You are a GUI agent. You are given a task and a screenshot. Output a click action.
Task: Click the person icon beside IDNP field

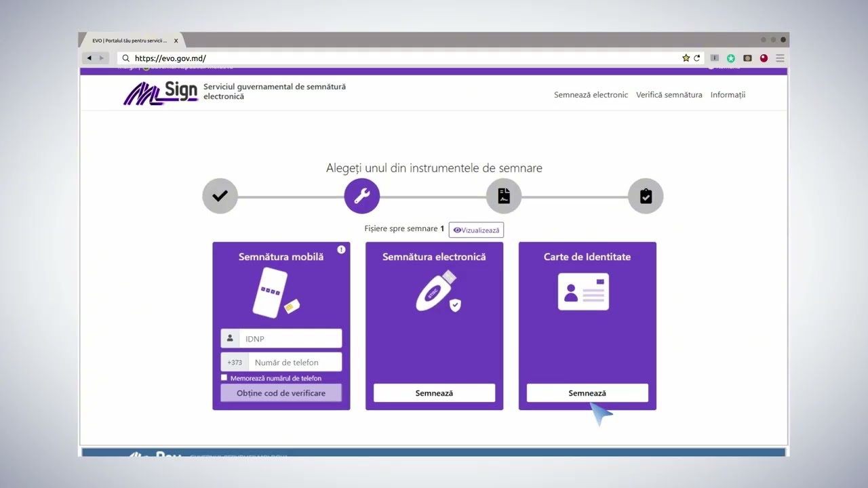click(x=230, y=338)
